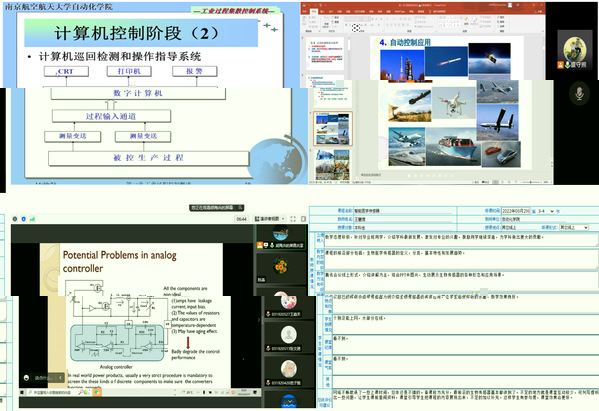Click the 数字计算机 block on slide
This screenshot has height=411, width=599.
pyautogui.click(x=138, y=93)
